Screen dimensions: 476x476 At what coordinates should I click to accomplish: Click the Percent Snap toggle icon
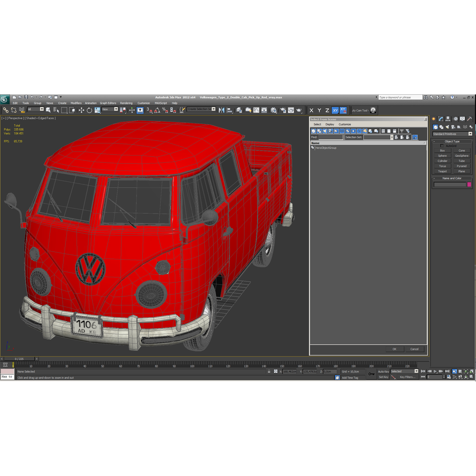tap(165, 110)
